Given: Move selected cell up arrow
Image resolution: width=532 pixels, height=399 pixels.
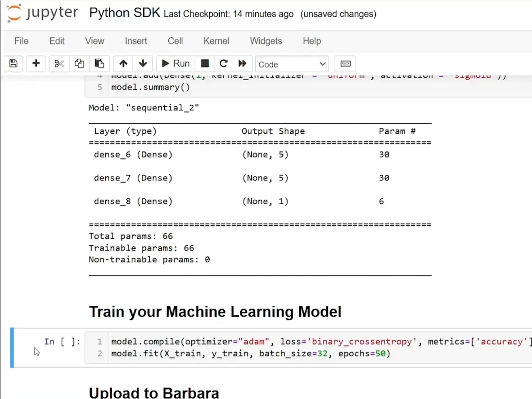Looking at the screenshot, I should click(x=123, y=64).
